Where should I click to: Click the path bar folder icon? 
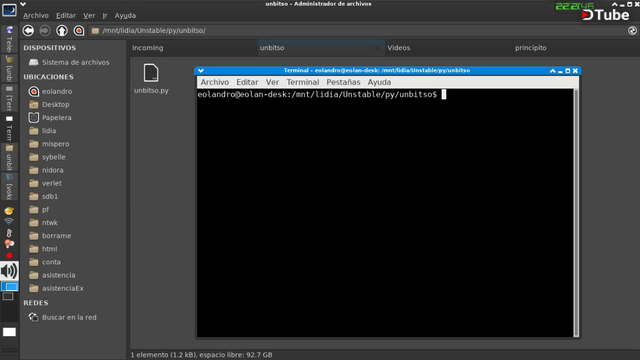pyautogui.click(x=95, y=31)
